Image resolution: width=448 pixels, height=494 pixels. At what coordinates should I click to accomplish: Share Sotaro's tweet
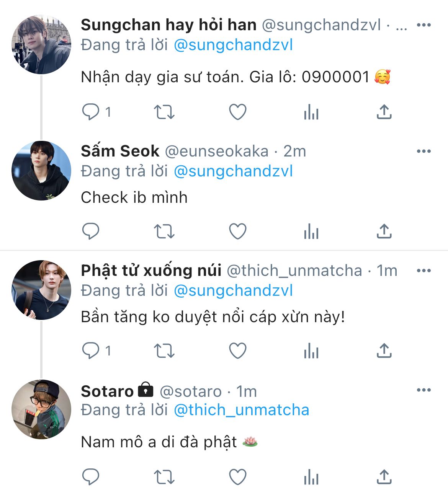point(384,477)
